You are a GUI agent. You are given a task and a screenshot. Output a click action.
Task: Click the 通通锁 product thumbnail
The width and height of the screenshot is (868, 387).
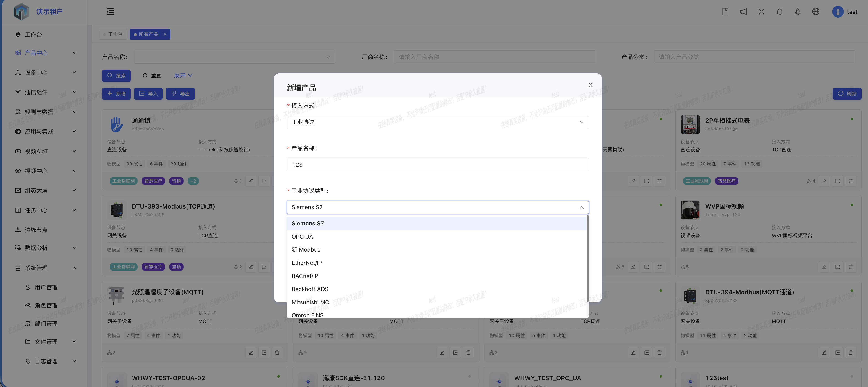click(117, 124)
